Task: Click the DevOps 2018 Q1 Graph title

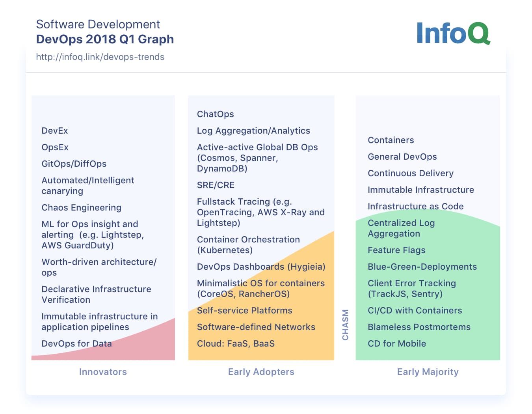Action: [105, 39]
